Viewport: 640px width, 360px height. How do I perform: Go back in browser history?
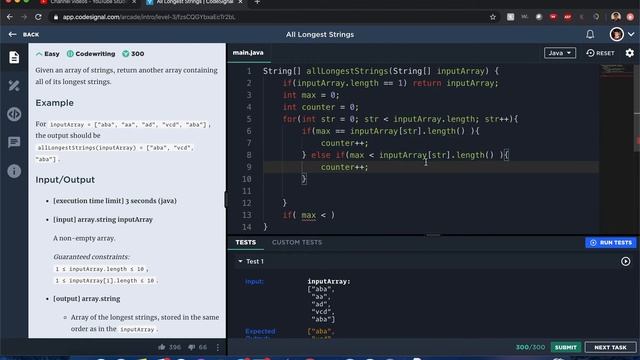10,17
